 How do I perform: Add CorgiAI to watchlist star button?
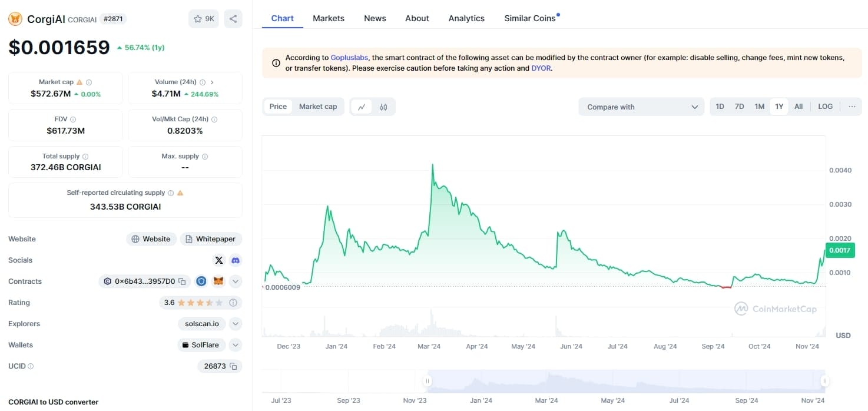coord(203,19)
